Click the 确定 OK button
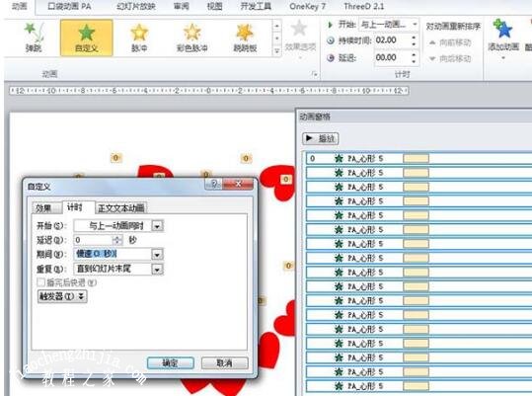Viewport: 532px width, 396px height. tap(171, 363)
